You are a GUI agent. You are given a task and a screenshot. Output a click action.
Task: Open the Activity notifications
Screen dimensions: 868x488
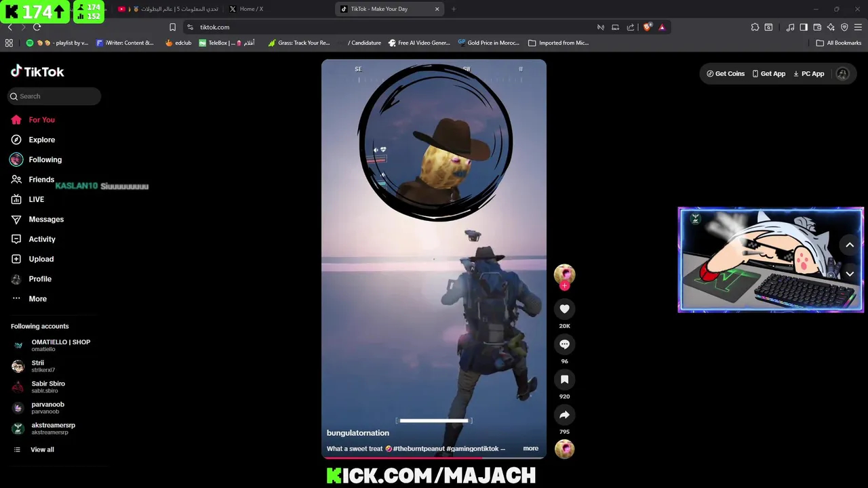pos(33,239)
